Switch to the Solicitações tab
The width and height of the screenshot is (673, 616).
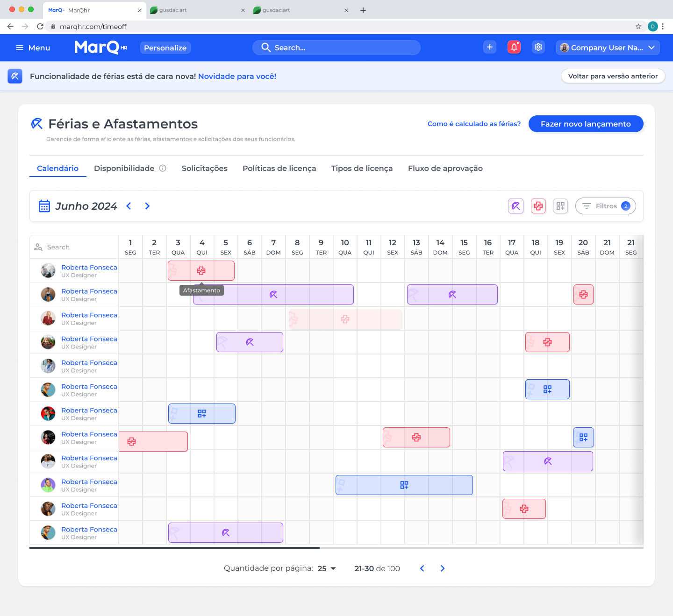click(x=204, y=168)
